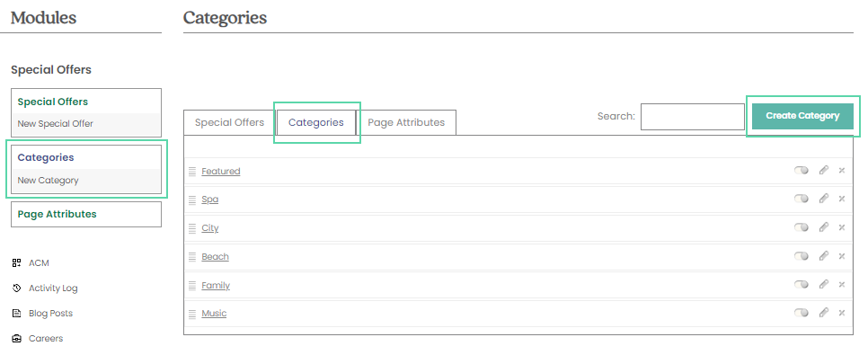The height and width of the screenshot is (346, 868).
Task: Click the Careers briefcase icon
Action: point(16,338)
